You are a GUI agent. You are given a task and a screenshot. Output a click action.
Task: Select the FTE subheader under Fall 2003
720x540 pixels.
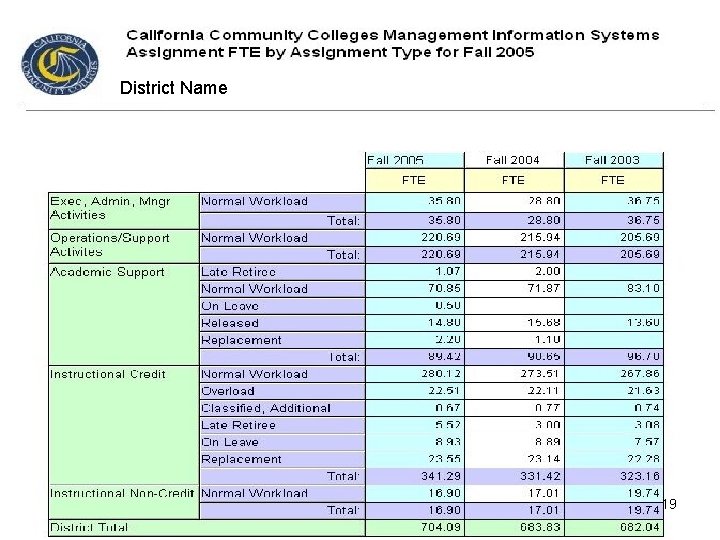click(x=613, y=180)
